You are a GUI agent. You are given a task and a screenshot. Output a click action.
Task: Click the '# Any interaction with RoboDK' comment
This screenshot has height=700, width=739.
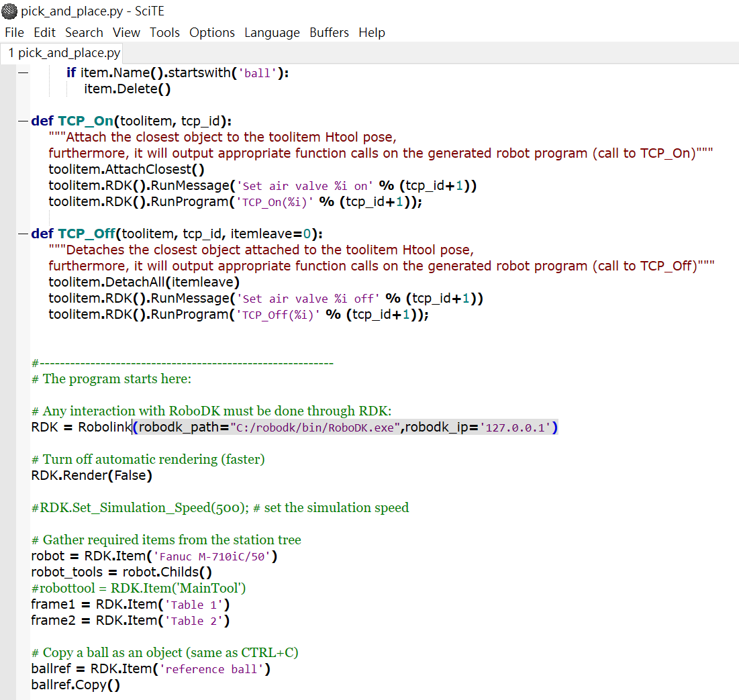point(211,411)
